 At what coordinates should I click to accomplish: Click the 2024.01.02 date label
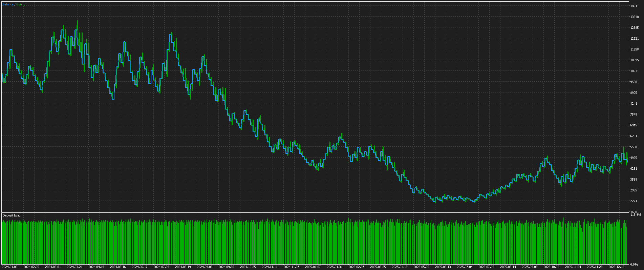pos(9,267)
